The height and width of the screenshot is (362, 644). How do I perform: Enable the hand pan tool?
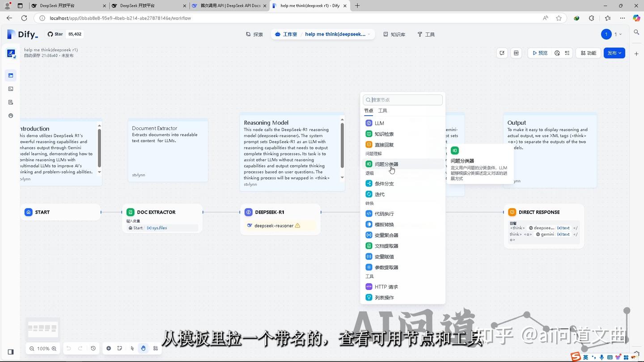point(143,348)
